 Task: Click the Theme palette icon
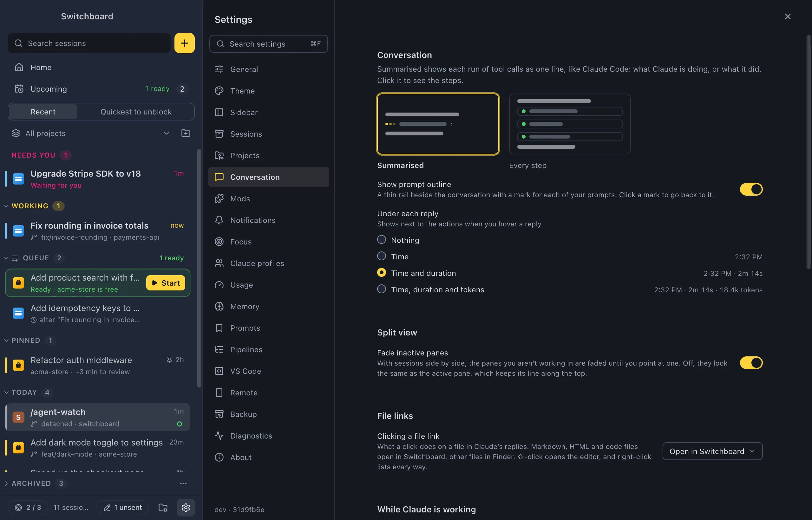(219, 91)
